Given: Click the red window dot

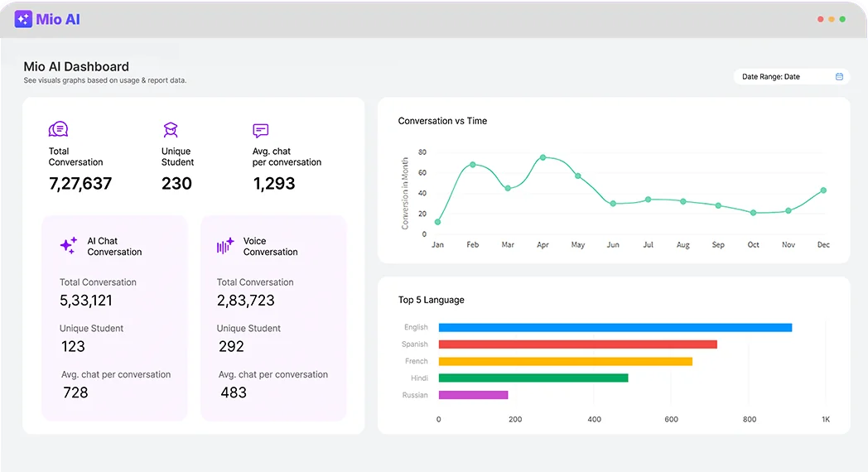Looking at the screenshot, I should (x=821, y=19).
